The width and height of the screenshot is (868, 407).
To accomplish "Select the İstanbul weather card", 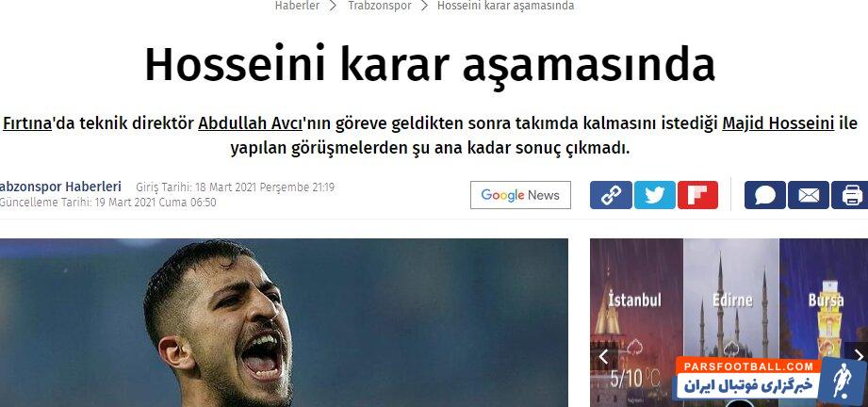I will tap(636, 323).
